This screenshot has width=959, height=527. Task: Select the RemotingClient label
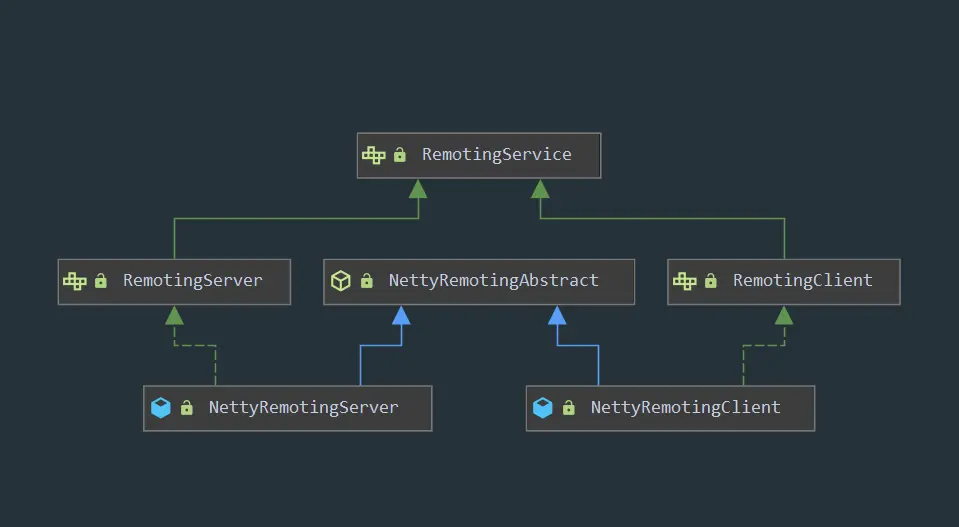pos(802,281)
